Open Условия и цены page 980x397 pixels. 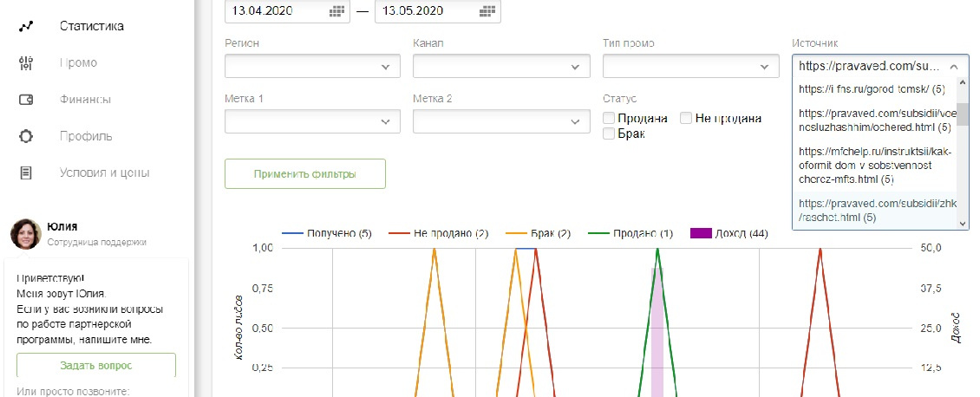tap(104, 172)
